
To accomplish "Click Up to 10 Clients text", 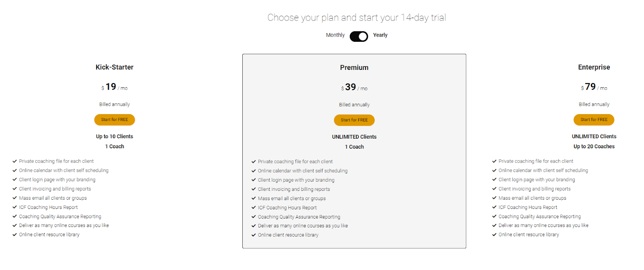I will click(114, 137).
